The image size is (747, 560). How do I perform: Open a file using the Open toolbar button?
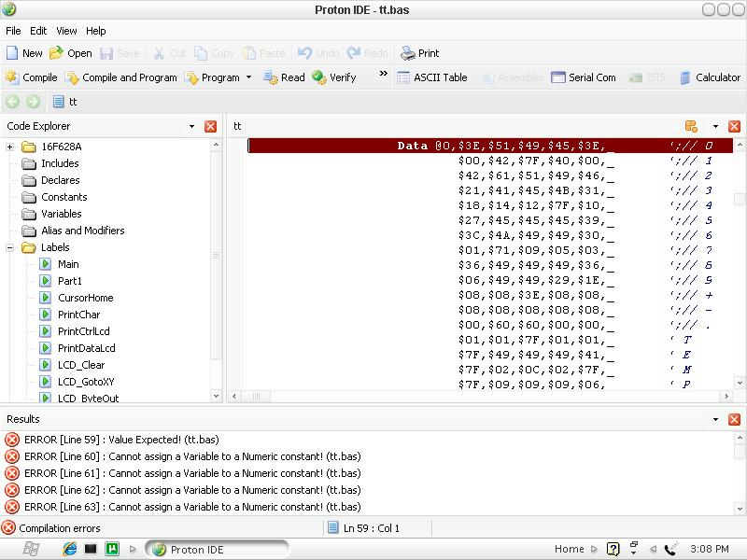(71, 53)
